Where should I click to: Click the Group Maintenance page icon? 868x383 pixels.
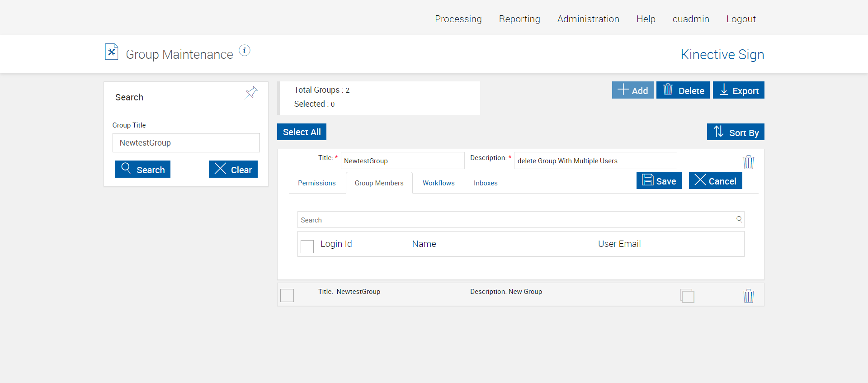point(112,52)
